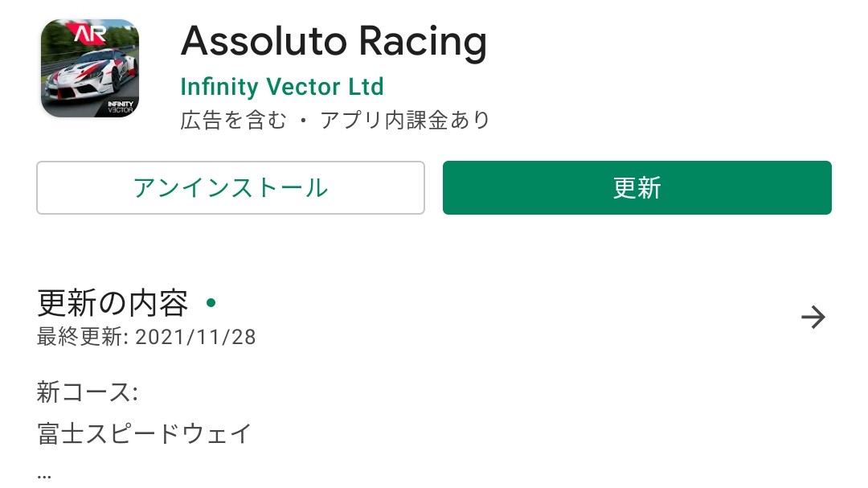This screenshot has height=488, width=868.
Task: Click the 2021/11/28 date text
Action: pos(195,337)
